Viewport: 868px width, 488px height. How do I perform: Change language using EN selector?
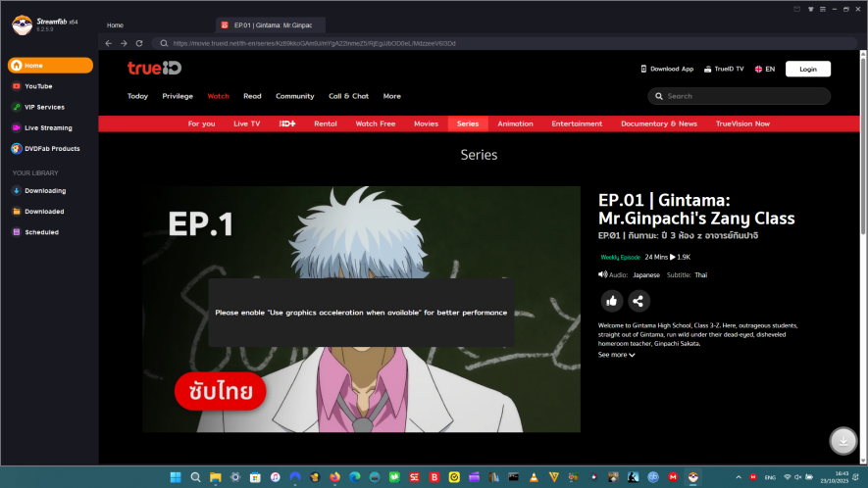(764, 70)
